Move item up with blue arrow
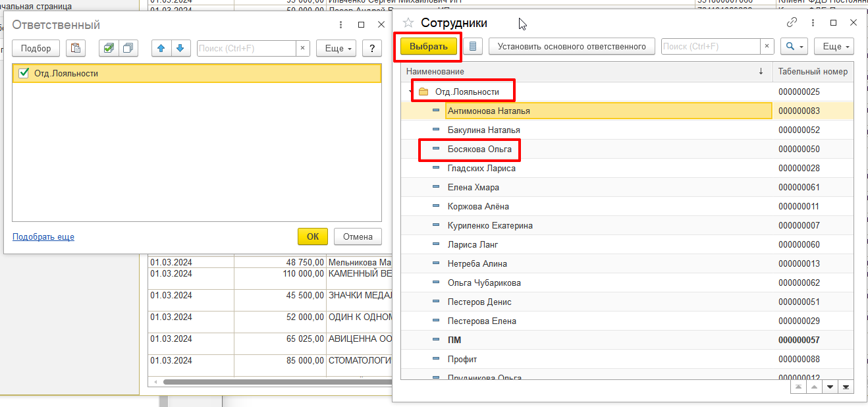The width and height of the screenshot is (868, 407). tap(161, 48)
